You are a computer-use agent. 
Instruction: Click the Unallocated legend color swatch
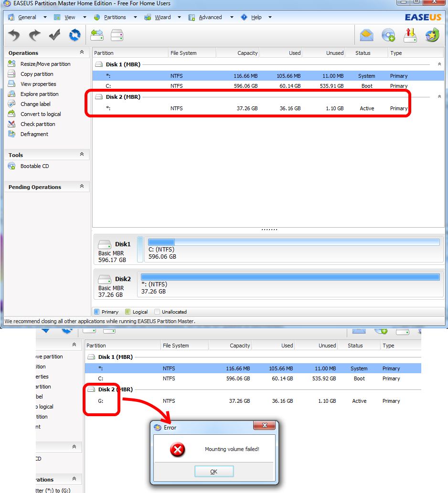coord(157,312)
